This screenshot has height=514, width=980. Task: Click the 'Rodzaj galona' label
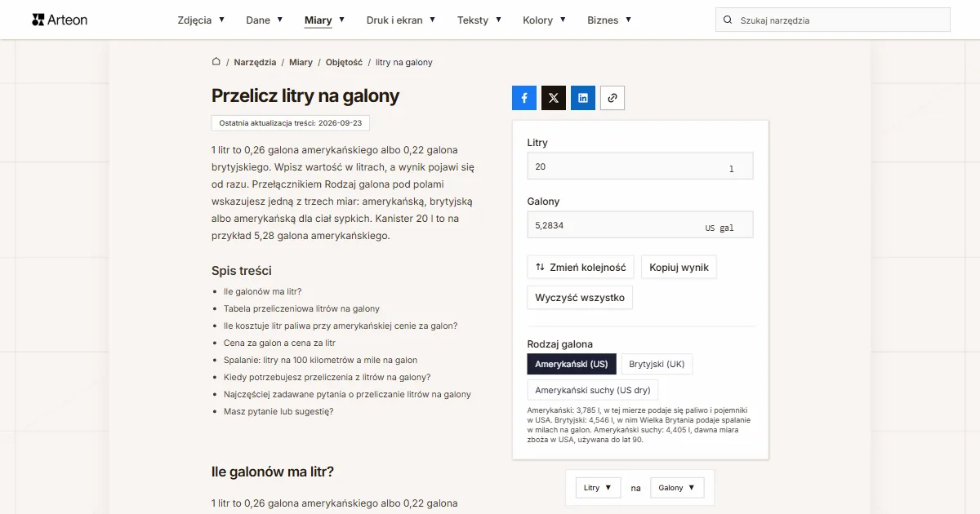tap(560, 344)
